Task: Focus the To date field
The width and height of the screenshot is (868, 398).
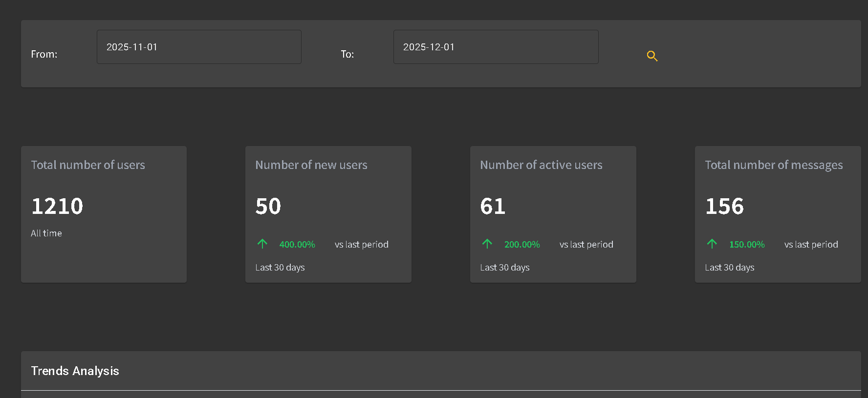Action: point(496,47)
